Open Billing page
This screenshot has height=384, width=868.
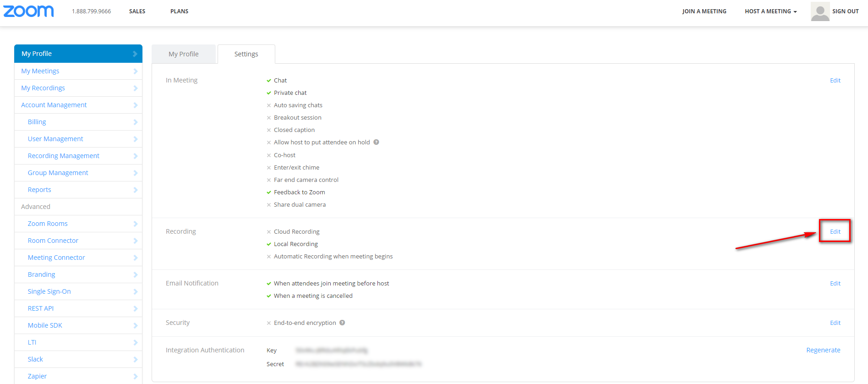(78, 122)
